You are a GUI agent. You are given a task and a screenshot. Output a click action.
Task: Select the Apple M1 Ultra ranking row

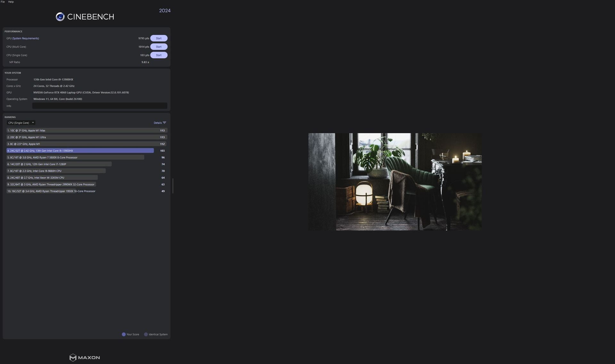pos(87,137)
